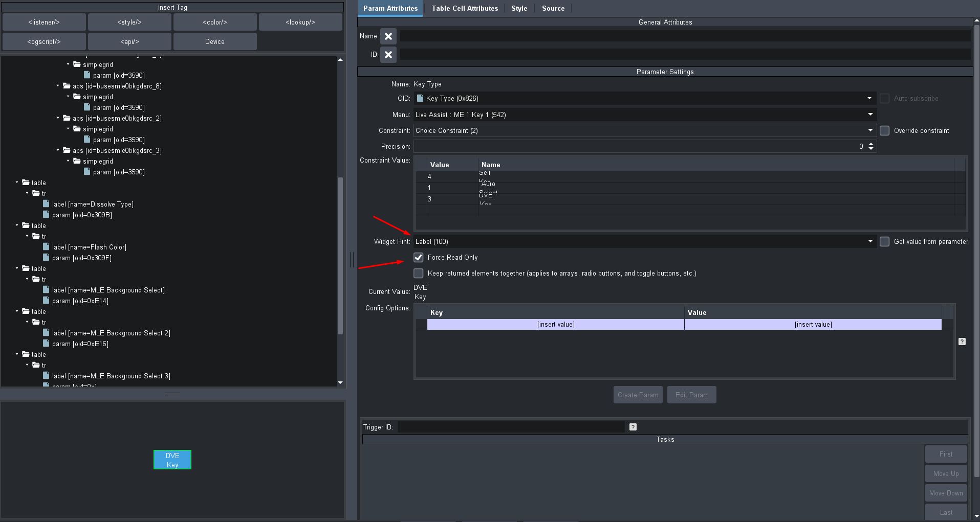This screenshot has width=980, height=522.
Task: Click the file icon of param oid=0x309B
Action: click(x=46, y=215)
